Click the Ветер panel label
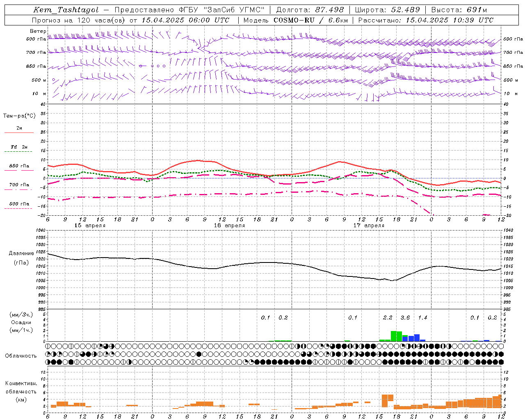The image size is (525, 420). (x=38, y=31)
